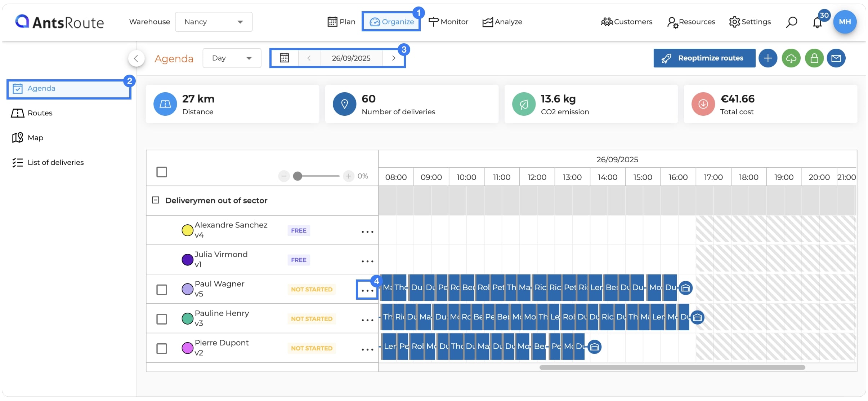868x401 pixels.
Task: Switch to the Monitor tab
Action: pos(448,22)
